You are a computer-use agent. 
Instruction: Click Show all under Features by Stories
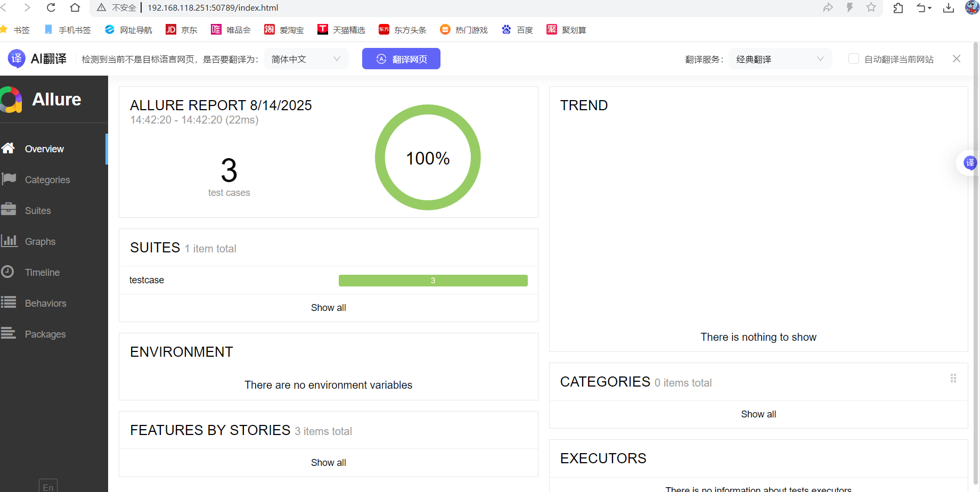point(329,463)
